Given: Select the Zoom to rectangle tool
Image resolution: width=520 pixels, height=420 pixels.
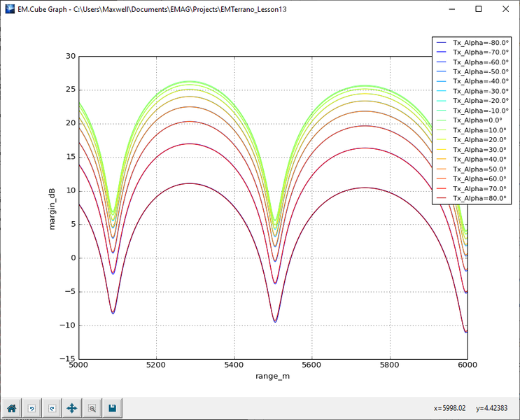Looking at the screenshot, I should point(92,408).
